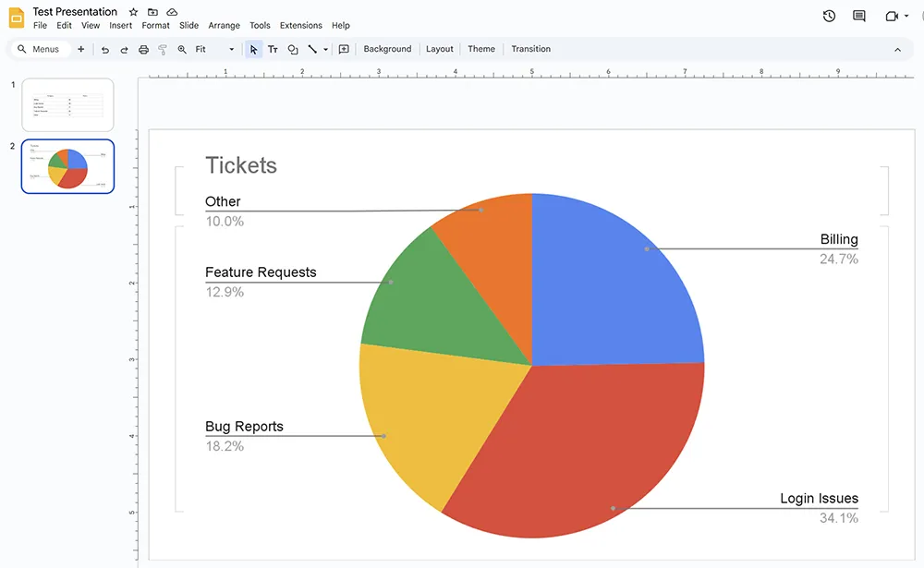The height and width of the screenshot is (568, 924).
Task: Star the Test Presentation
Action: click(132, 11)
